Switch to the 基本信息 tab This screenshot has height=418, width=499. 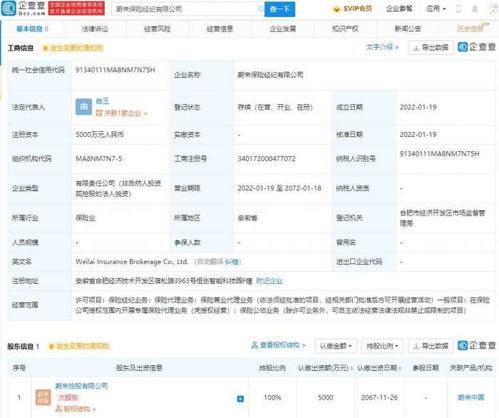point(32,29)
